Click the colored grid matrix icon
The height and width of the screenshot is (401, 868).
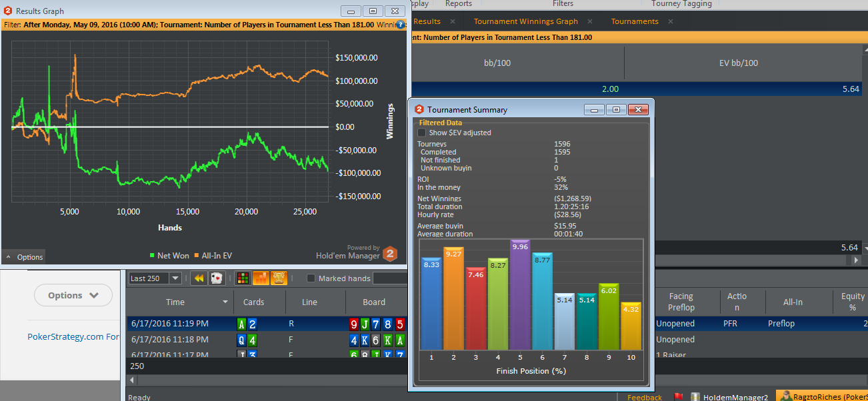point(245,278)
